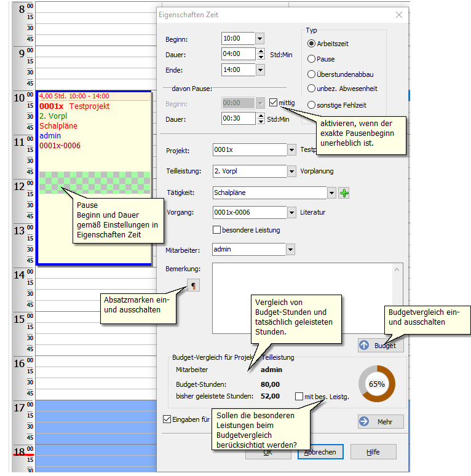Click the 65% budget donut chart
Image resolution: width=471 pixels, height=476 pixels.
[x=376, y=384]
